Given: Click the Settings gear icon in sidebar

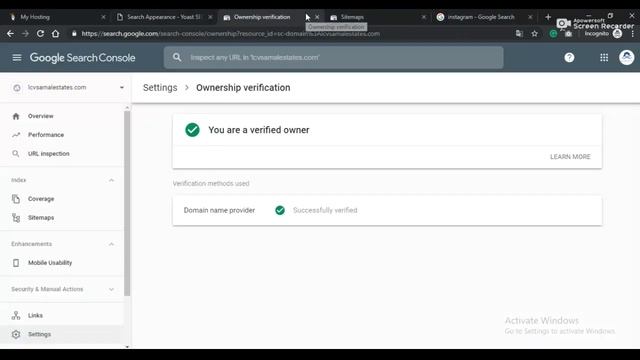Looking at the screenshot, I should [x=16, y=334].
